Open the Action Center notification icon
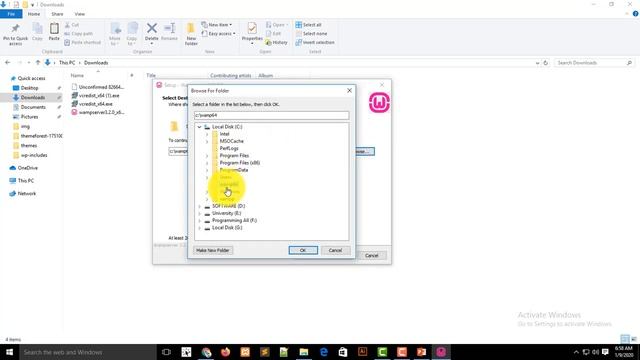The image size is (640, 360). point(605,352)
